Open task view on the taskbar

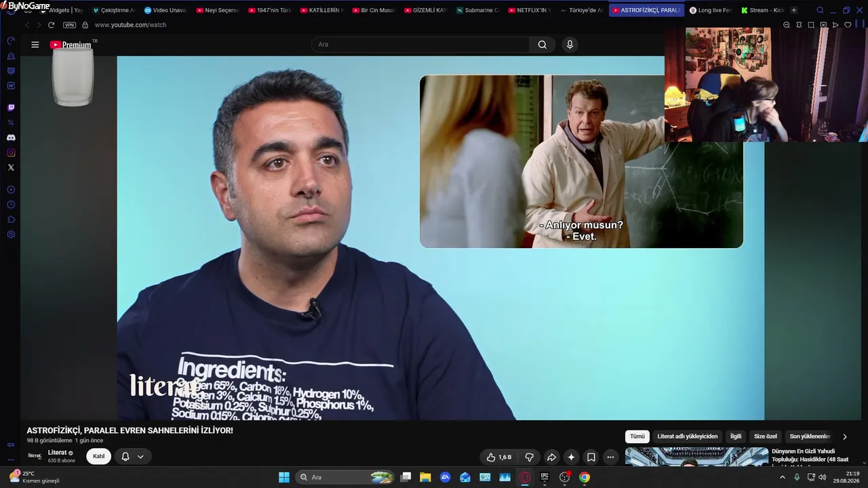tap(406, 477)
